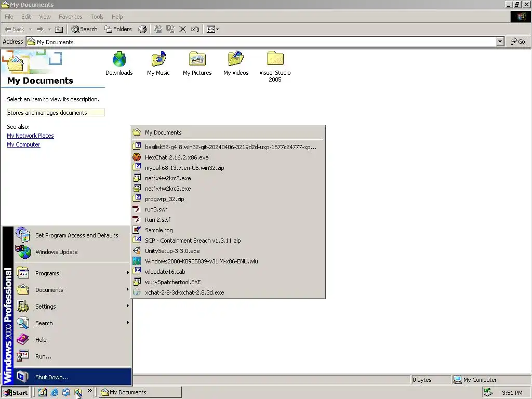Viewport: 532px width, 399px height.
Task: Click the Copy To toolbar icon
Action: pos(170,29)
